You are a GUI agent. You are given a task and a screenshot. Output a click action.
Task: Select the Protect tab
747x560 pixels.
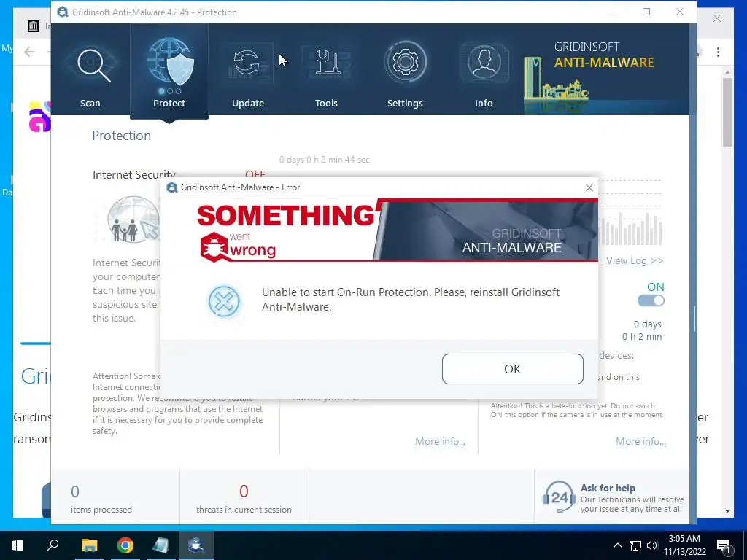click(169, 72)
